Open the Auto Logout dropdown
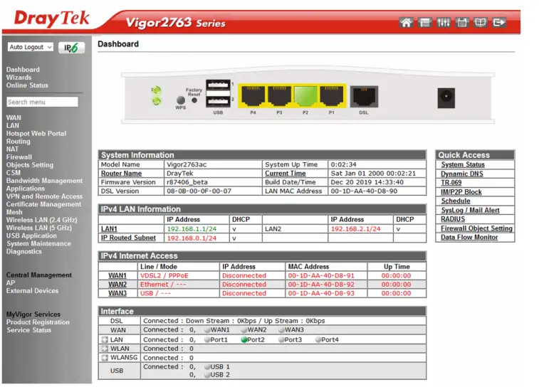The image size is (539, 392). (30, 47)
